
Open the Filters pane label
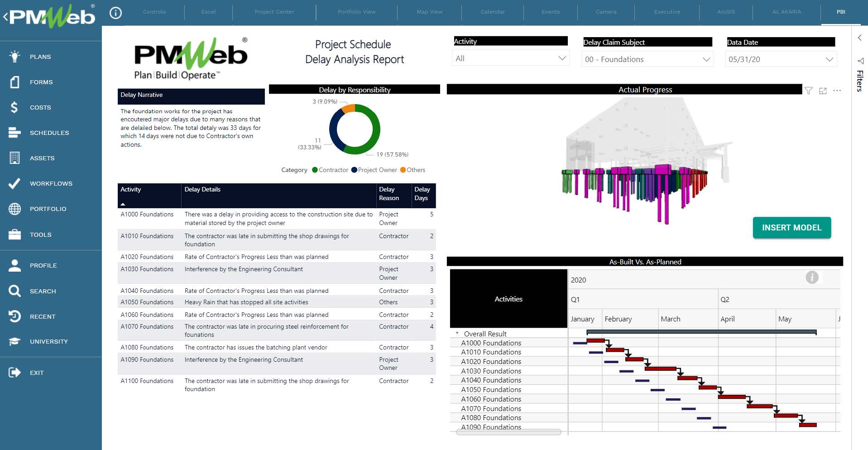[860, 81]
